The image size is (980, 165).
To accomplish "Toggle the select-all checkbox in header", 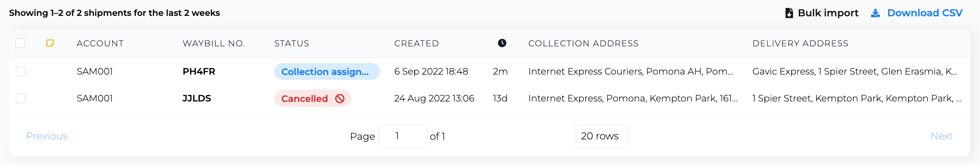I will [20, 43].
